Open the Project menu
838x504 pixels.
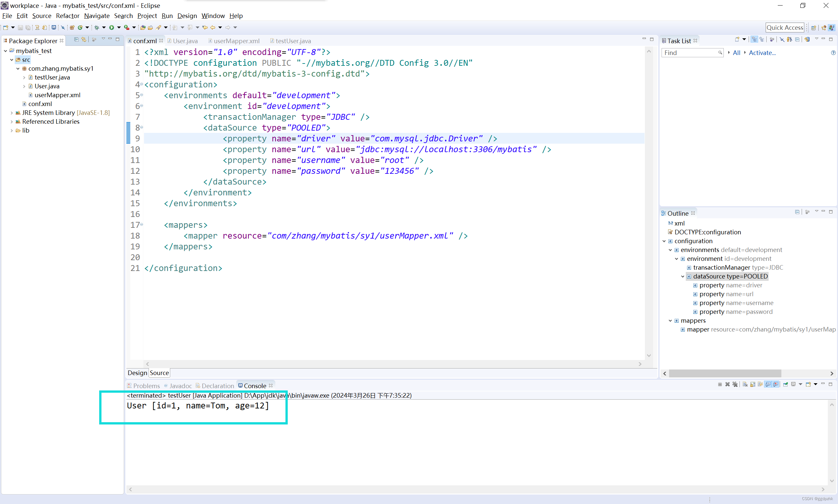(x=147, y=16)
